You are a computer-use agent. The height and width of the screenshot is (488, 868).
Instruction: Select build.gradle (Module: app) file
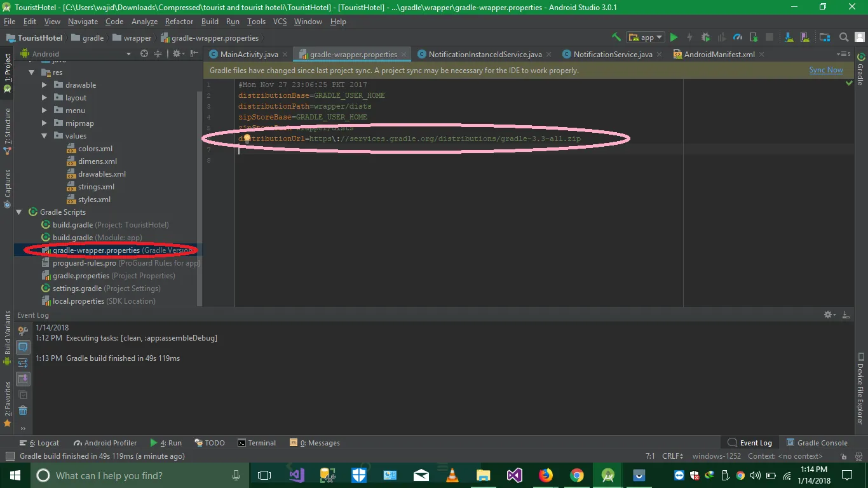point(97,238)
